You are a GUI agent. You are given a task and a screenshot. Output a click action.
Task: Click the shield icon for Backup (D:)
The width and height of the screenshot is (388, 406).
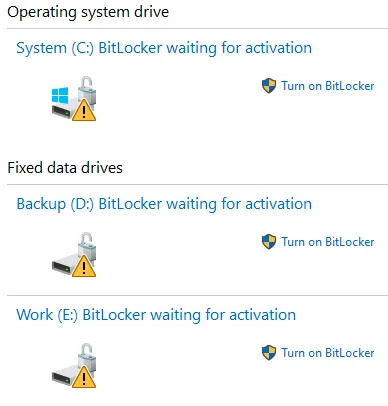tap(269, 242)
